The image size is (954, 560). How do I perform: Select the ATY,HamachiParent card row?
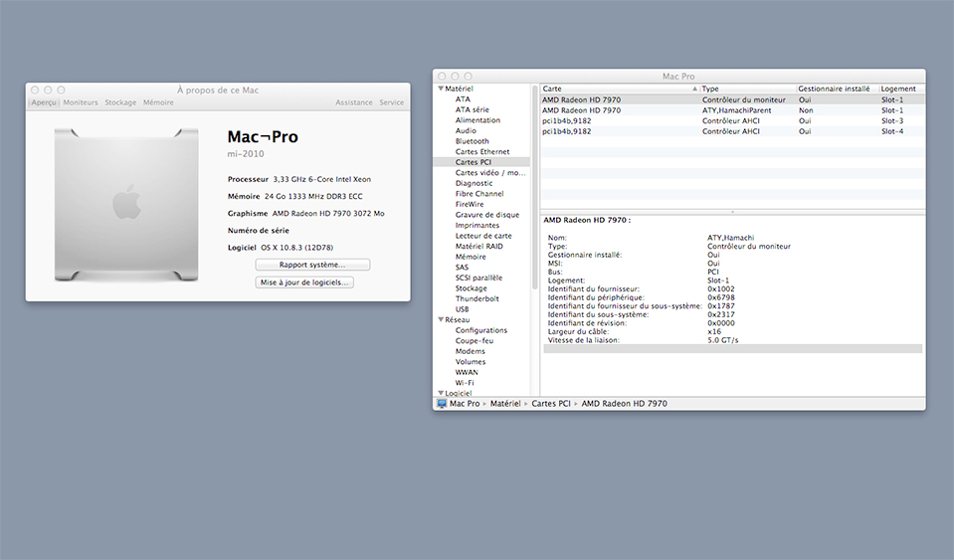(732, 110)
